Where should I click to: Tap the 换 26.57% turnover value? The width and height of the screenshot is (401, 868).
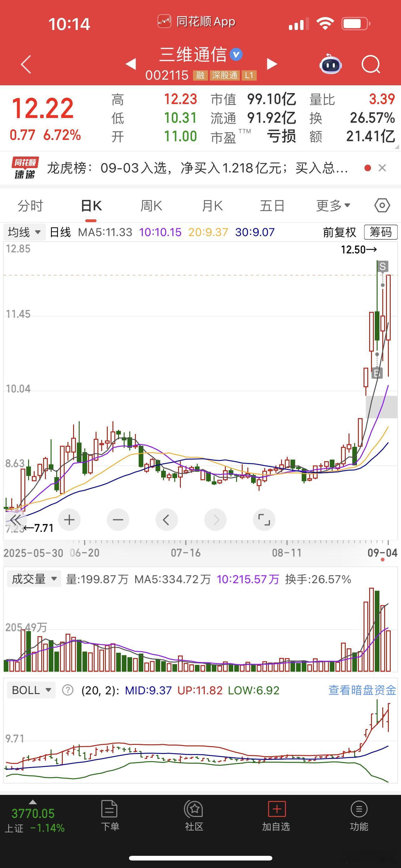pos(372,117)
